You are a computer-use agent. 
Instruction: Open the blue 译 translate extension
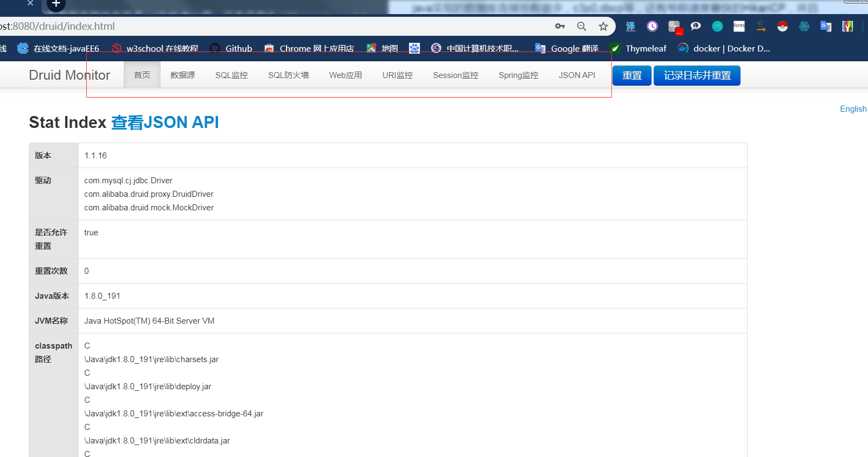pyautogui.click(x=630, y=26)
